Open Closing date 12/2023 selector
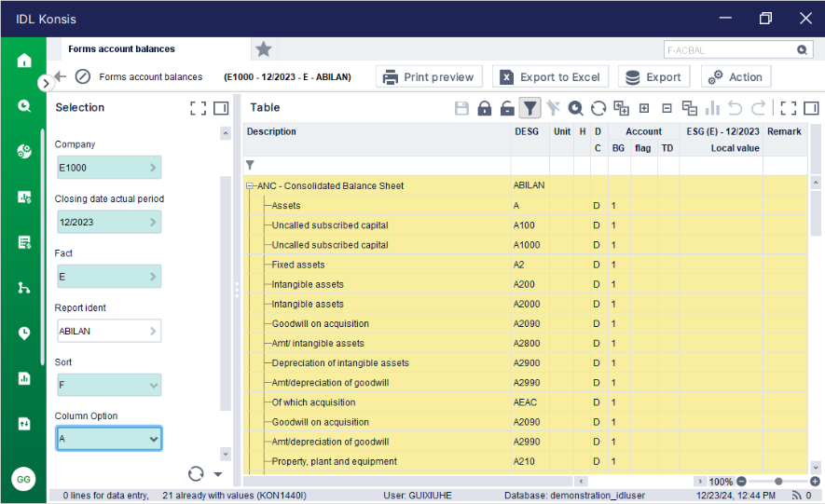 click(109, 223)
